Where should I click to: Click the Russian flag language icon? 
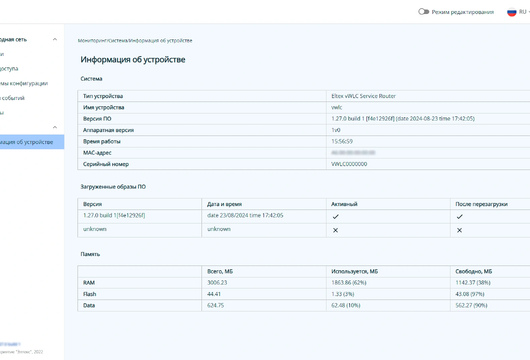point(512,12)
